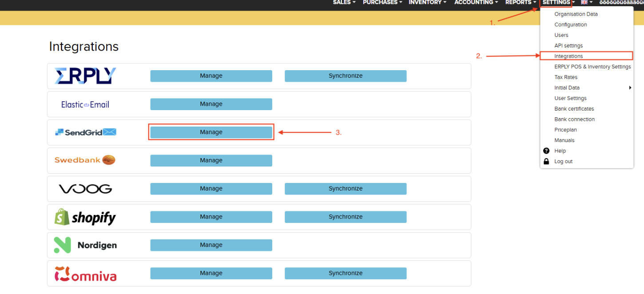The image size is (644, 294).
Task: Click the SendGrid envelope logo
Action: pos(109,132)
